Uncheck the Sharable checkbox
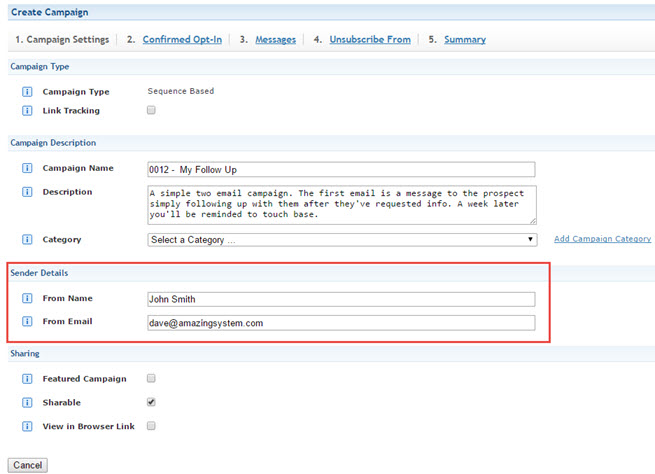 pyautogui.click(x=151, y=402)
